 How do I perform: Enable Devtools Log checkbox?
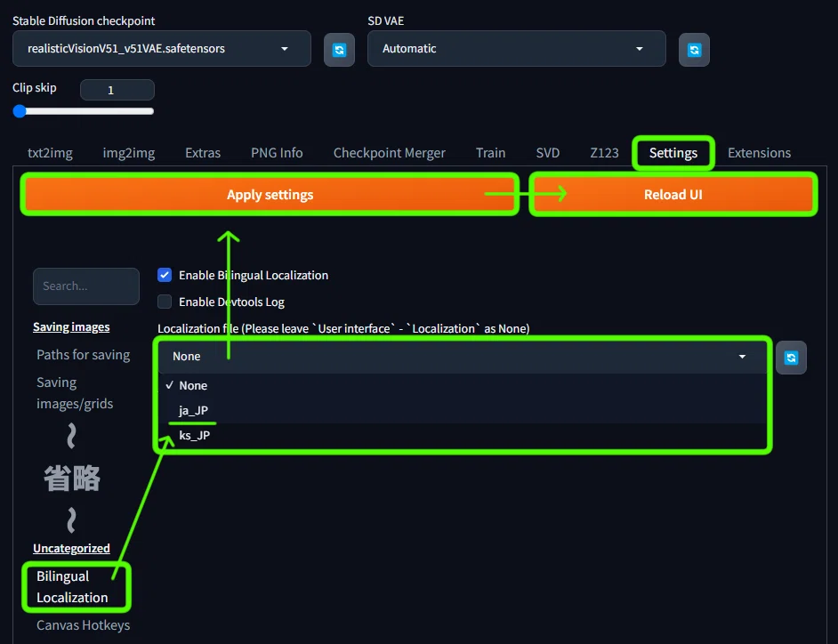tap(165, 302)
